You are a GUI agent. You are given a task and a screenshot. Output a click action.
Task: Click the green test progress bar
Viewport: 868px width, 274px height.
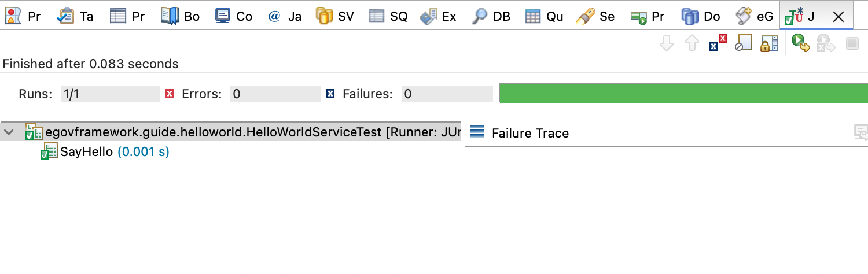tap(683, 94)
